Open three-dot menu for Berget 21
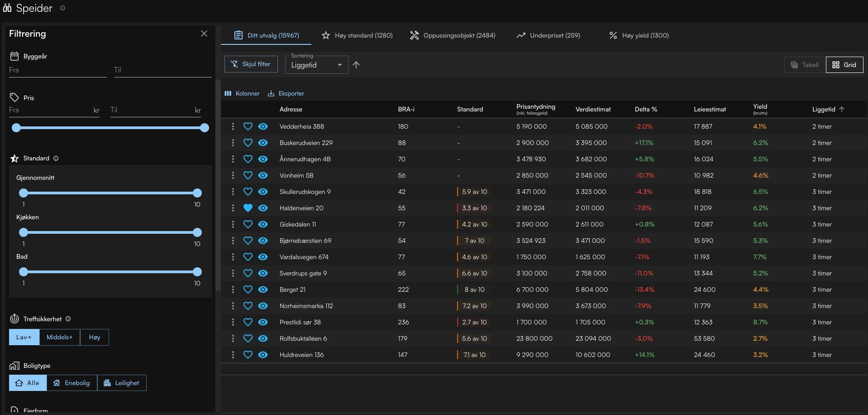 [233, 290]
